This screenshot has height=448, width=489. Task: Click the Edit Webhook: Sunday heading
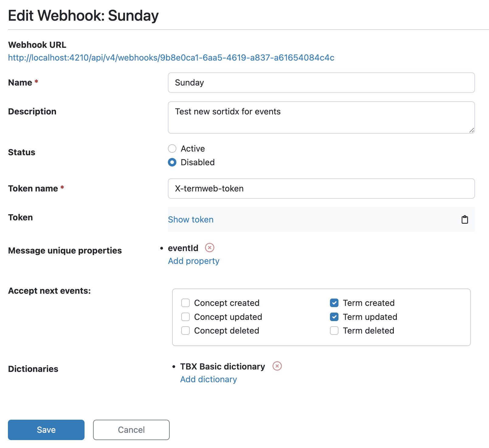83,16
